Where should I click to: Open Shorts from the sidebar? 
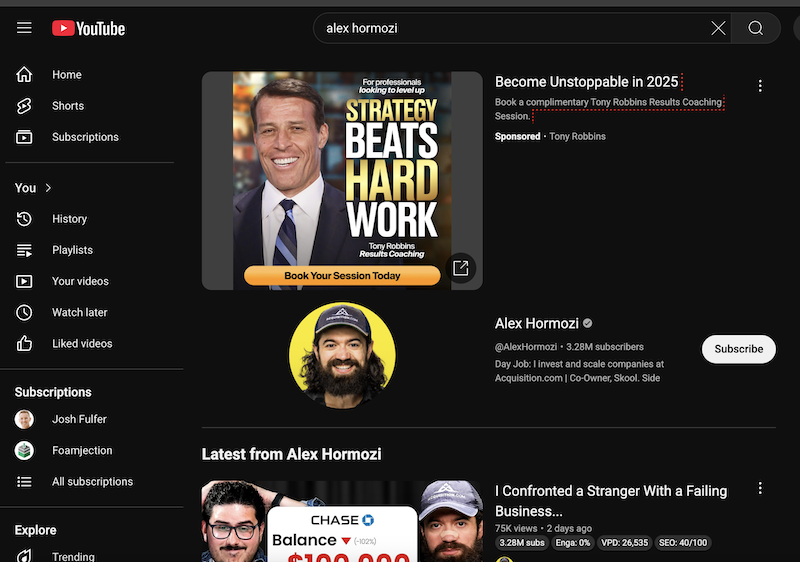[x=68, y=106]
